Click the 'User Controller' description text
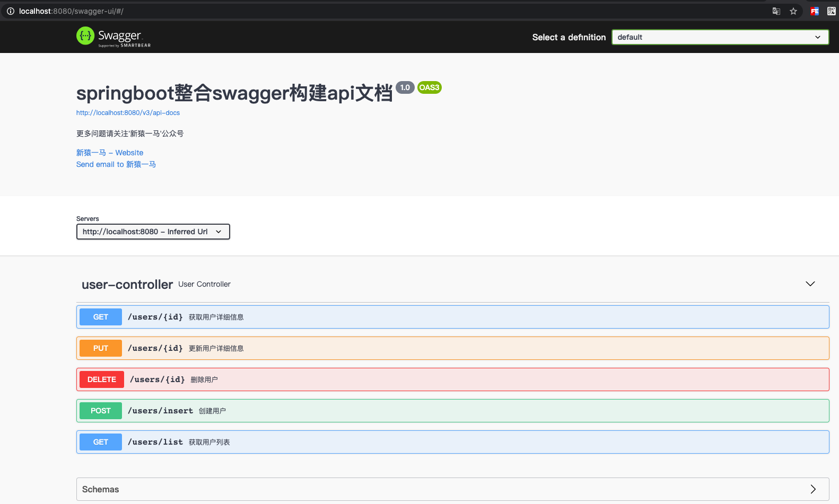The height and width of the screenshot is (504, 839). 205,284
